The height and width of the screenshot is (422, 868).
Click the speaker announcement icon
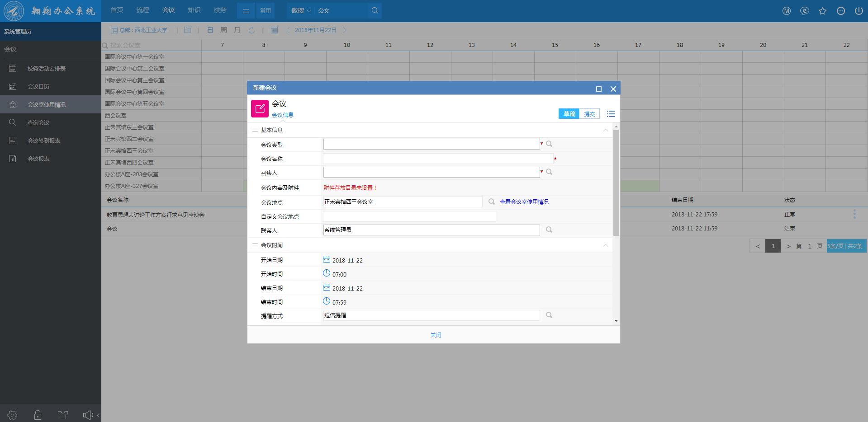[88, 415]
